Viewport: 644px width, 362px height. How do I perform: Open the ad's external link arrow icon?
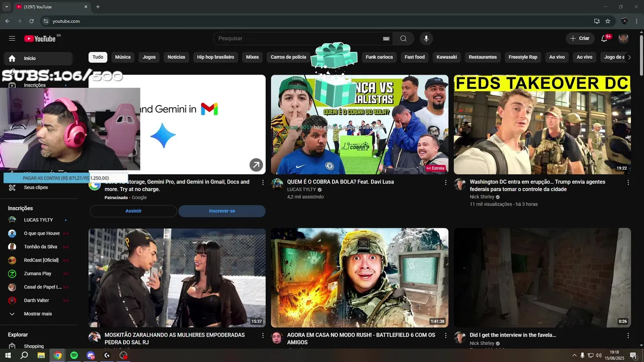256,165
